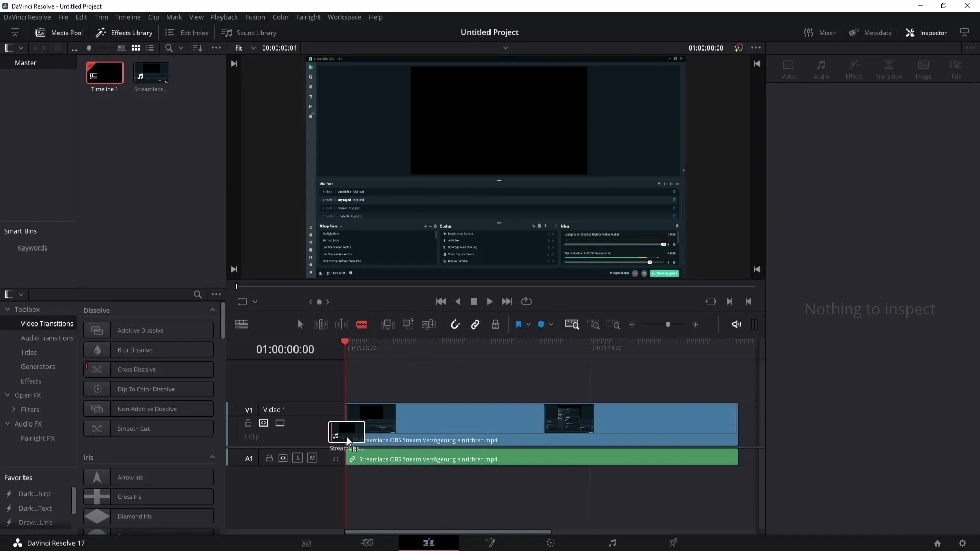The image size is (980, 551).
Task: Click the Fusion menu item
Action: 255,17
